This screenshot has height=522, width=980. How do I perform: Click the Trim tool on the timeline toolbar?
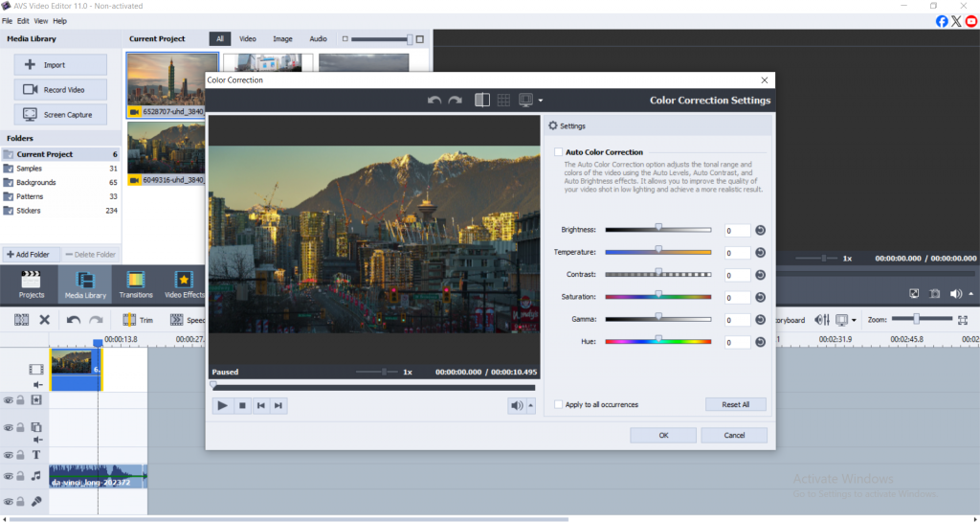[139, 320]
